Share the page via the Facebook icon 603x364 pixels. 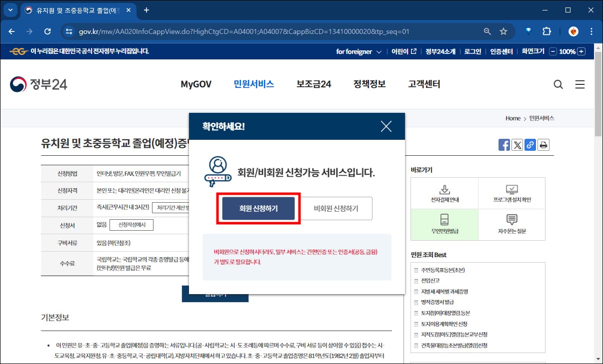pos(504,145)
